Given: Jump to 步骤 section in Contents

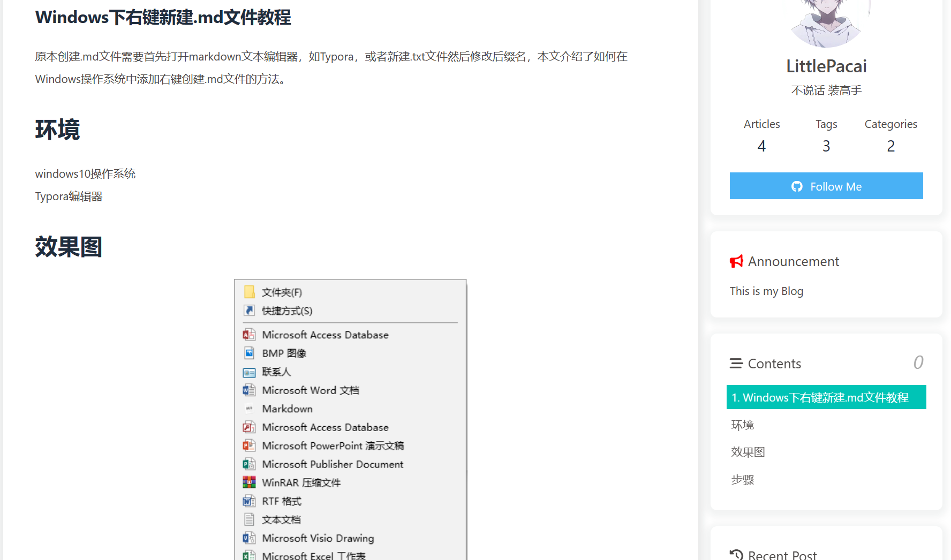Looking at the screenshot, I should [x=743, y=480].
